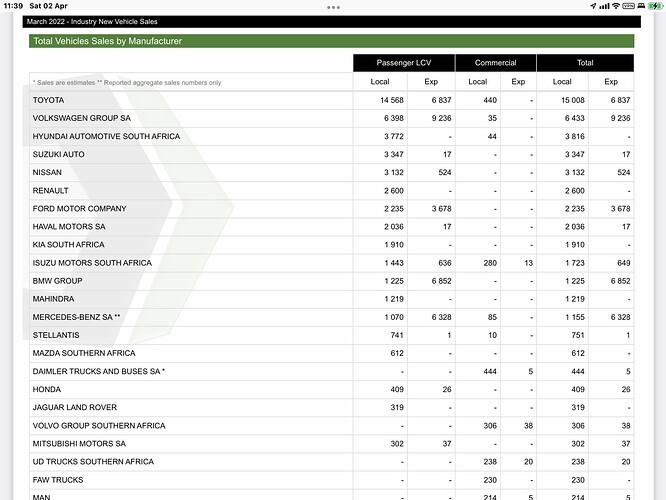The height and width of the screenshot is (500, 666).
Task: Click Mazda passenger local value 612
Action: pos(397,353)
